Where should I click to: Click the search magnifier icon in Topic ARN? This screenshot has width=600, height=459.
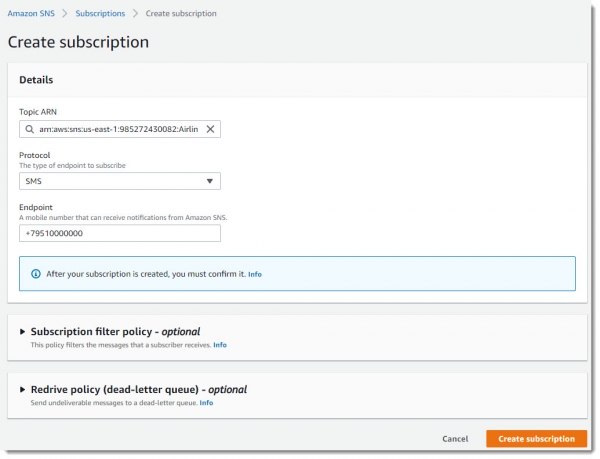pos(30,129)
